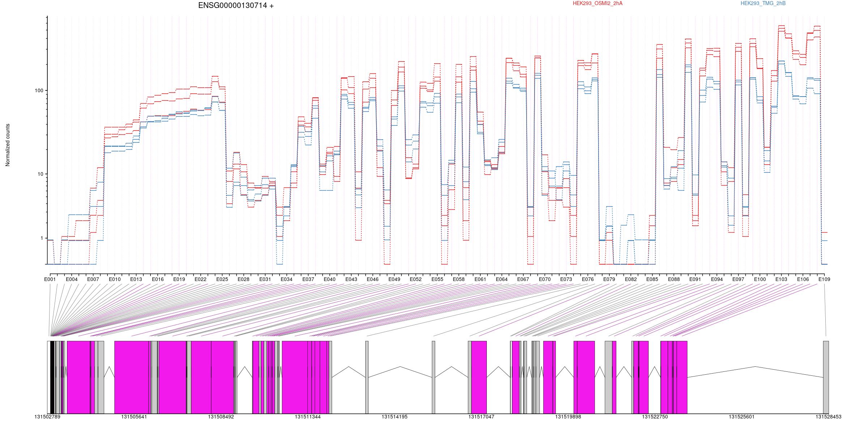Click genomic coordinate 131508492
Viewport: 868px width, 434px height.
(221, 417)
